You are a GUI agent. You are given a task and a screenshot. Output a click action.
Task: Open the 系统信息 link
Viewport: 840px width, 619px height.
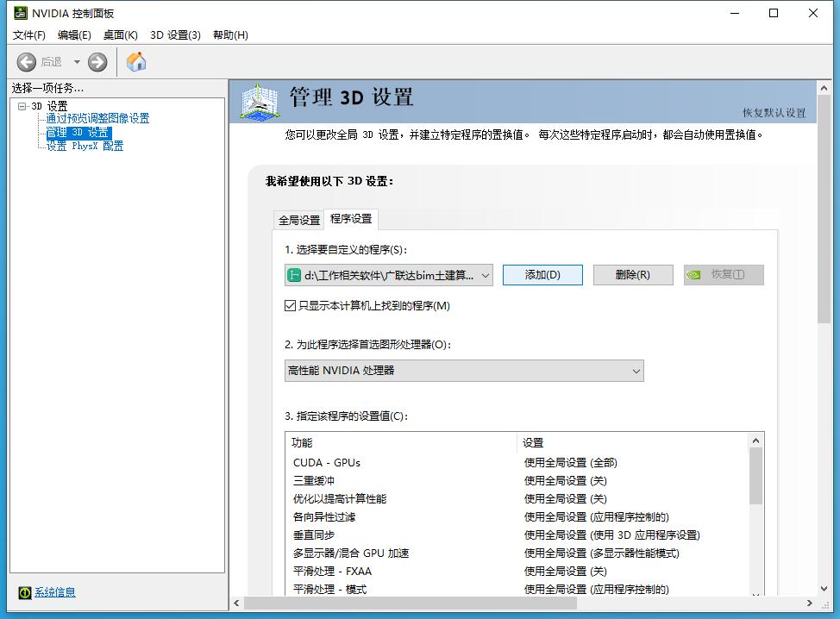(x=55, y=592)
